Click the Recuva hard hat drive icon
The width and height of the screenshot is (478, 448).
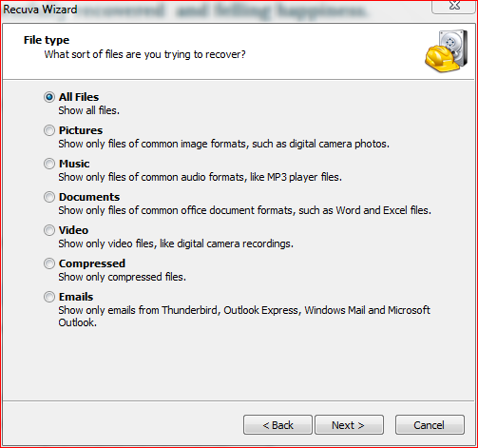[447, 50]
